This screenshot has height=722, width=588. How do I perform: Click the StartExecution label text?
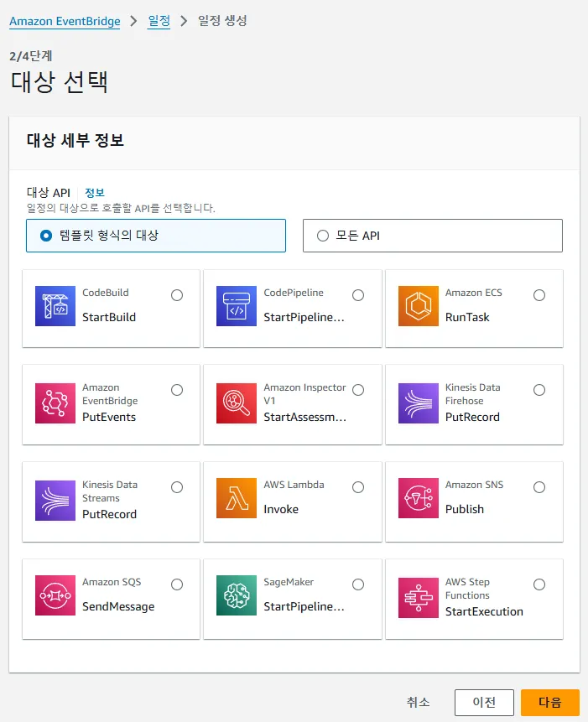[x=484, y=611]
